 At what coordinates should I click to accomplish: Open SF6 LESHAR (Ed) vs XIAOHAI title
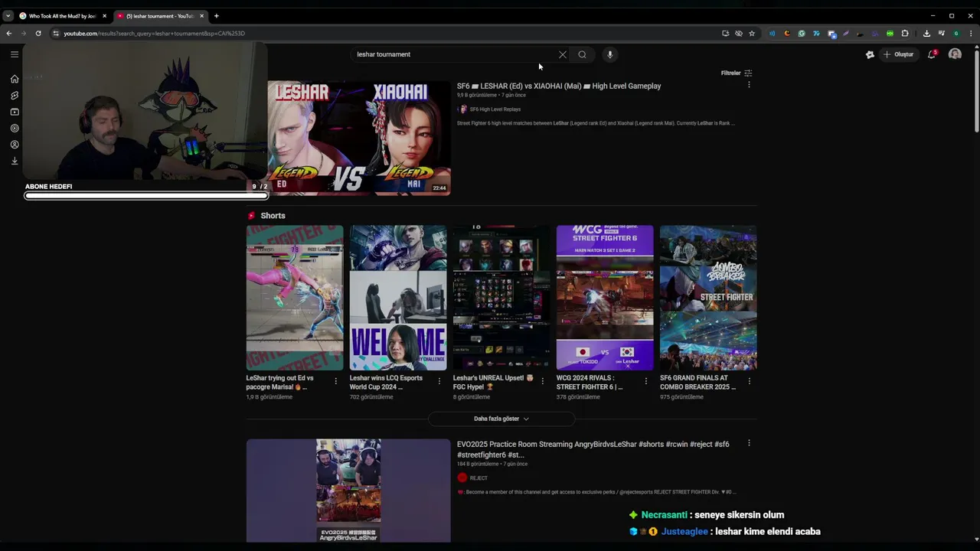(559, 86)
